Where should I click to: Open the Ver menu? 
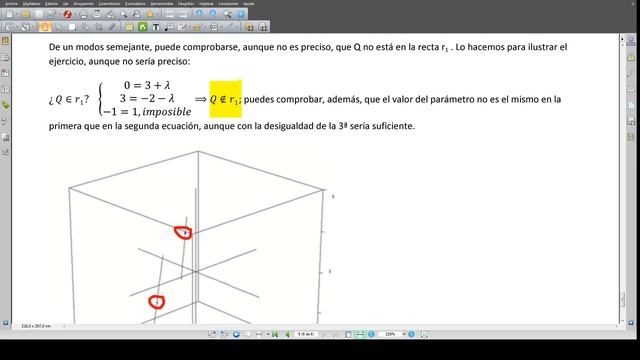(x=65, y=4)
